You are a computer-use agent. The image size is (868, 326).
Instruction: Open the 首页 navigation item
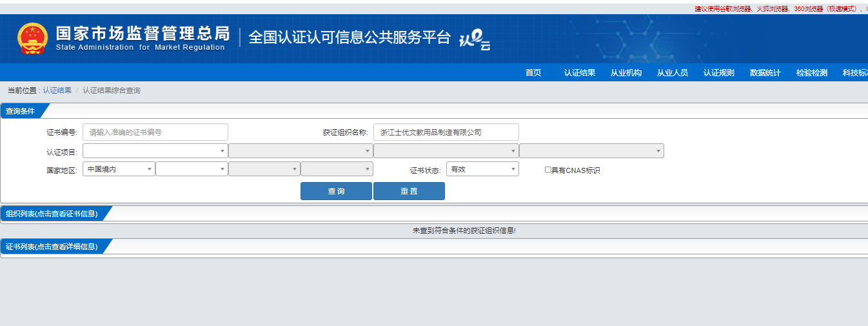(x=533, y=73)
